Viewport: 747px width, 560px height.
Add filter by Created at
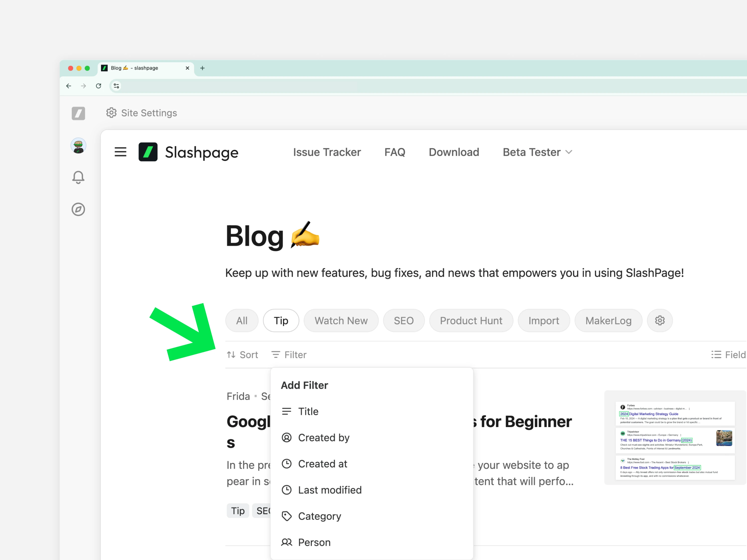(x=372, y=464)
